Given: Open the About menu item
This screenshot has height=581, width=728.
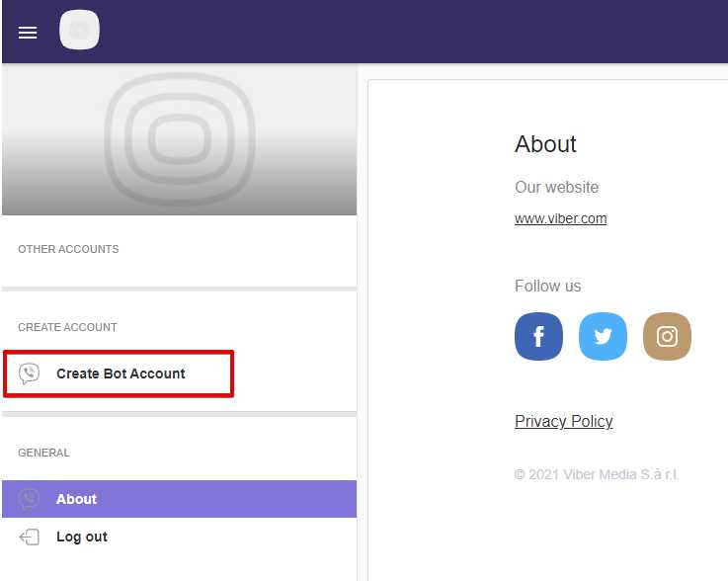Looking at the screenshot, I should click(179, 499).
